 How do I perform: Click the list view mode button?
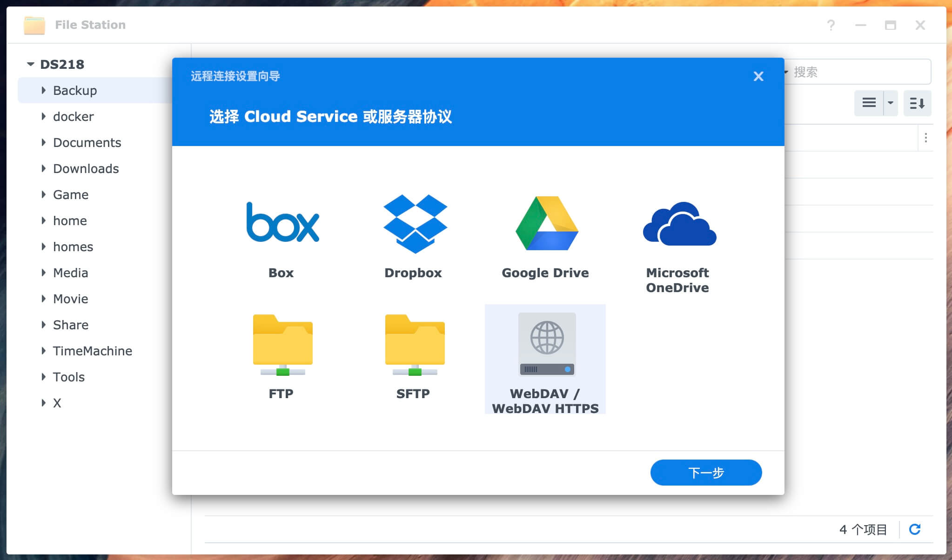[869, 103]
